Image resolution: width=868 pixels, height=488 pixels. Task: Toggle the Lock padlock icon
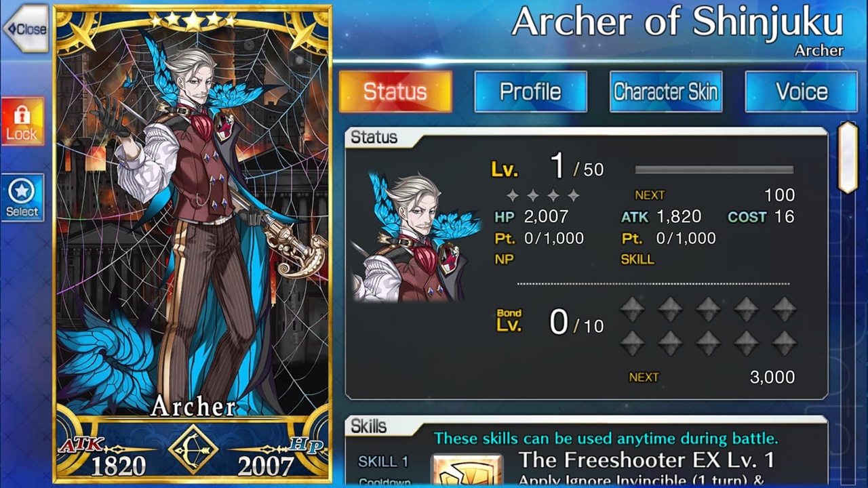pos(22,121)
